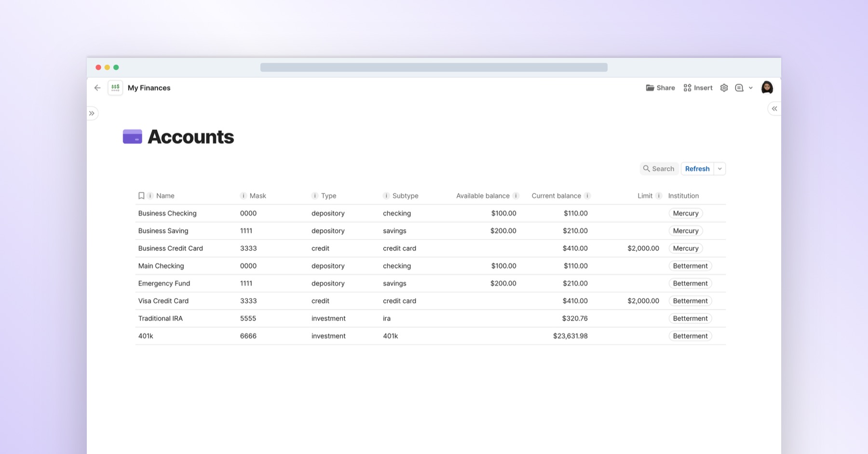The image size is (868, 454).
Task: Click the Share button
Action: coord(660,88)
